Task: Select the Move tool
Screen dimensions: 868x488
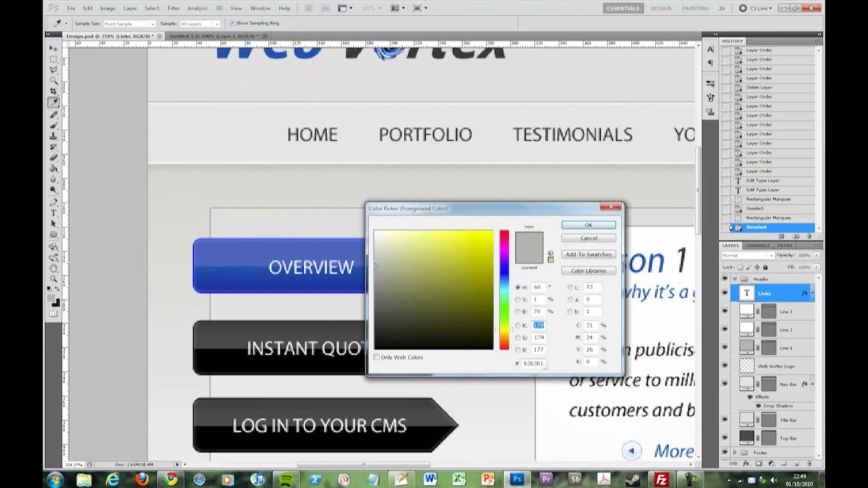Action: tap(54, 49)
